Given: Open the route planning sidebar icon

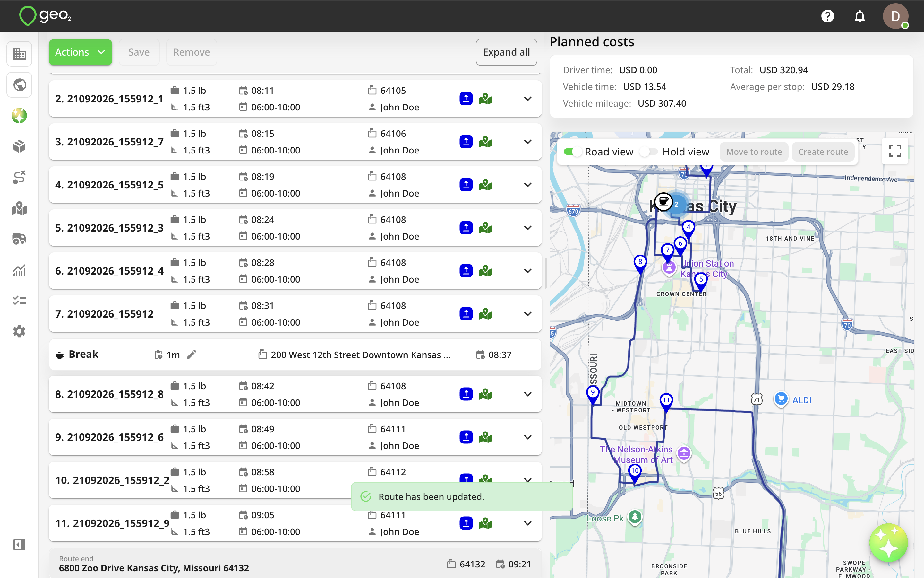Looking at the screenshot, I should (20, 177).
